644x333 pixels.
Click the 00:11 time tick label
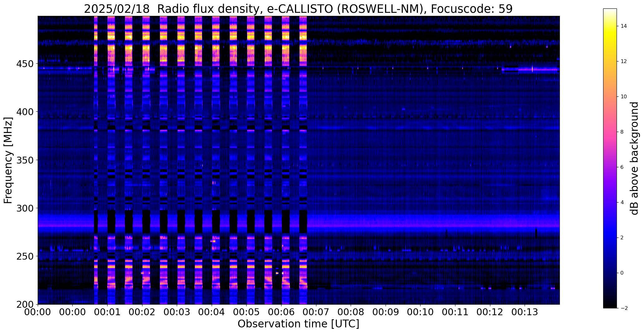pos(455,312)
